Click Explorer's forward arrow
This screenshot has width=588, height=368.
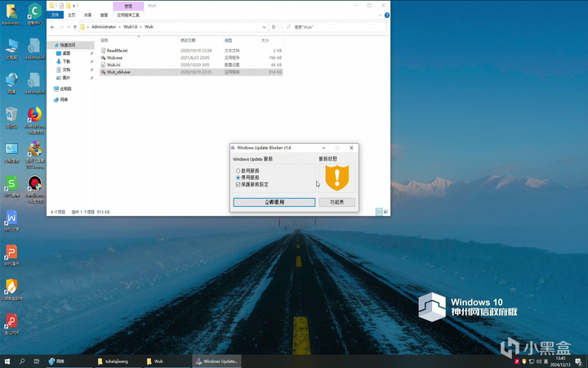(x=61, y=27)
